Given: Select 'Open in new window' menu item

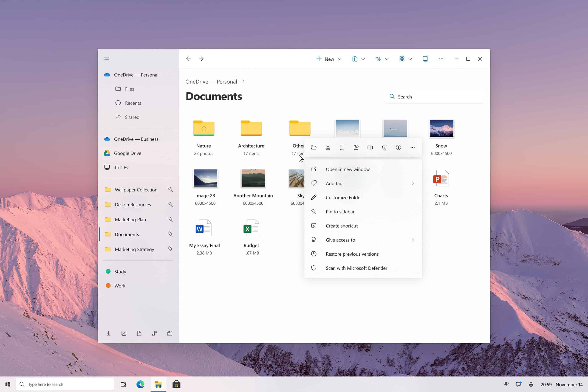Looking at the screenshot, I should point(347,169).
